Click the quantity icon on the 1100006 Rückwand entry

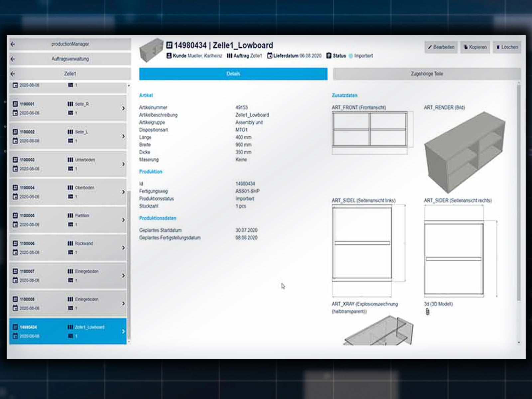click(x=70, y=252)
